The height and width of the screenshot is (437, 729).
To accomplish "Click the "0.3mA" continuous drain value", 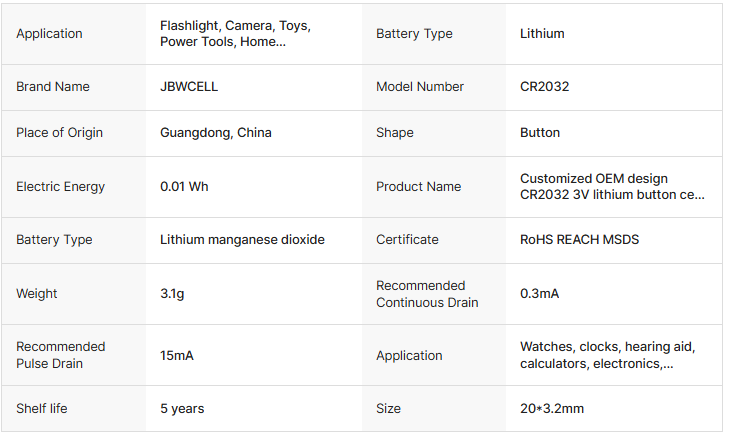I will coord(539,294).
